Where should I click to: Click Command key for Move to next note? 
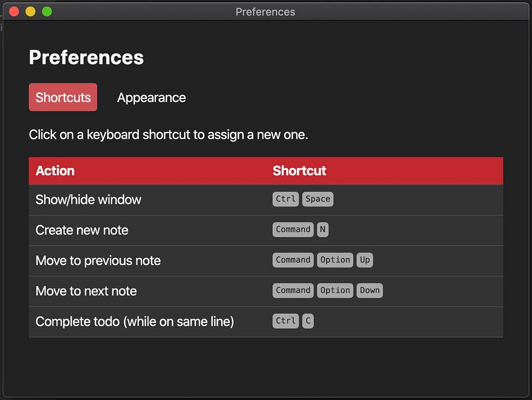point(293,290)
